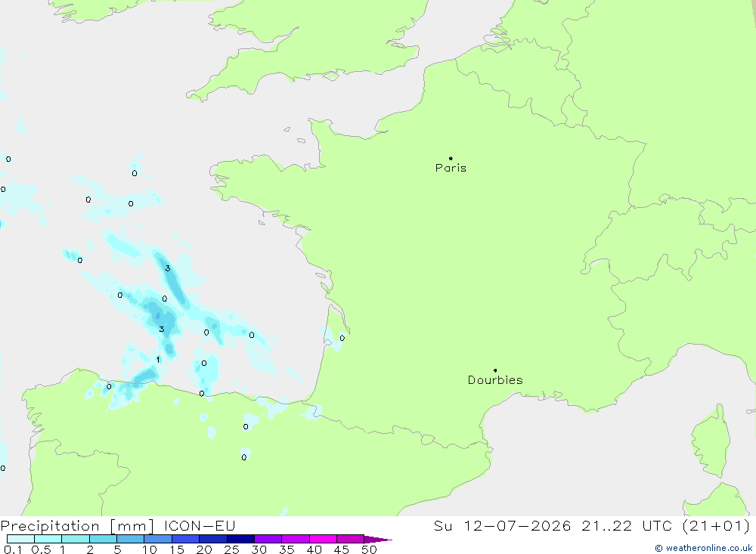The image size is (756, 554).
Task: Select the Paris location dot marker
Action: [451, 158]
